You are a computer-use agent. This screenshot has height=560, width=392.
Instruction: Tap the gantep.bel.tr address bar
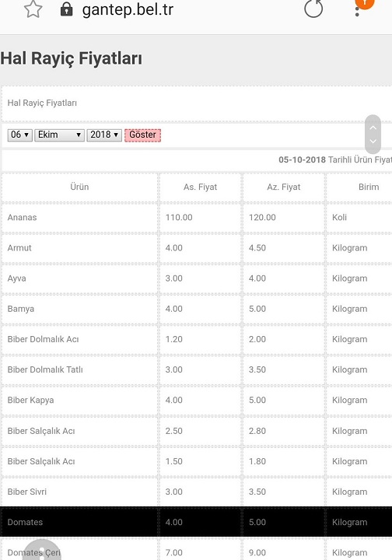point(128,9)
